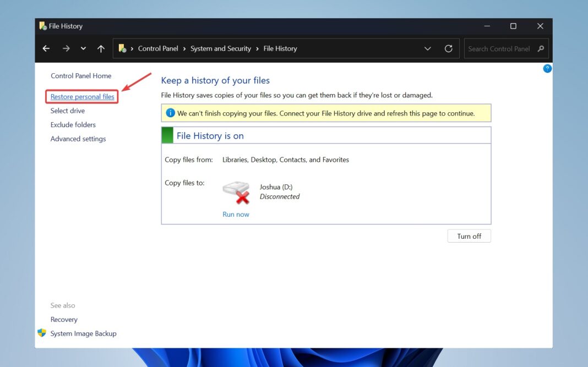Image resolution: width=588 pixels, height=367 pixels.
Task: Click the up-one-level arrow
Action: (101, 48)
